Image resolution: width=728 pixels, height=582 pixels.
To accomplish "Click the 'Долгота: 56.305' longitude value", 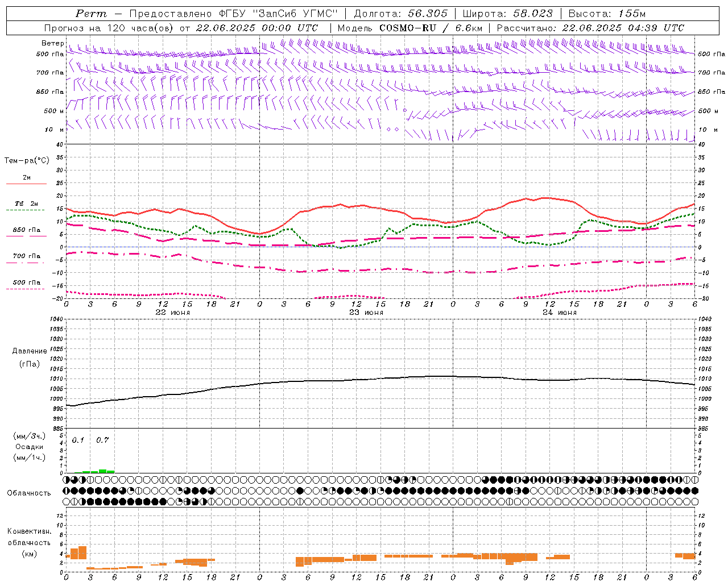I will click(x=401, y=14).
